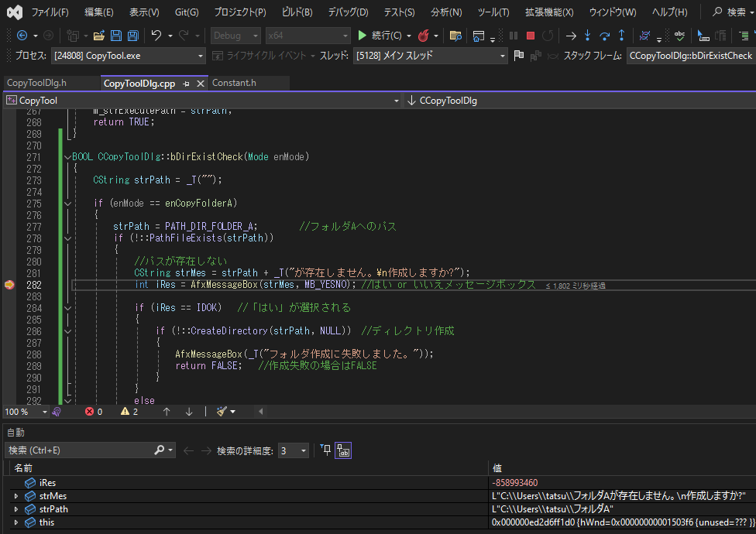Click the warnings indicator showing 2

coord(129,412)
